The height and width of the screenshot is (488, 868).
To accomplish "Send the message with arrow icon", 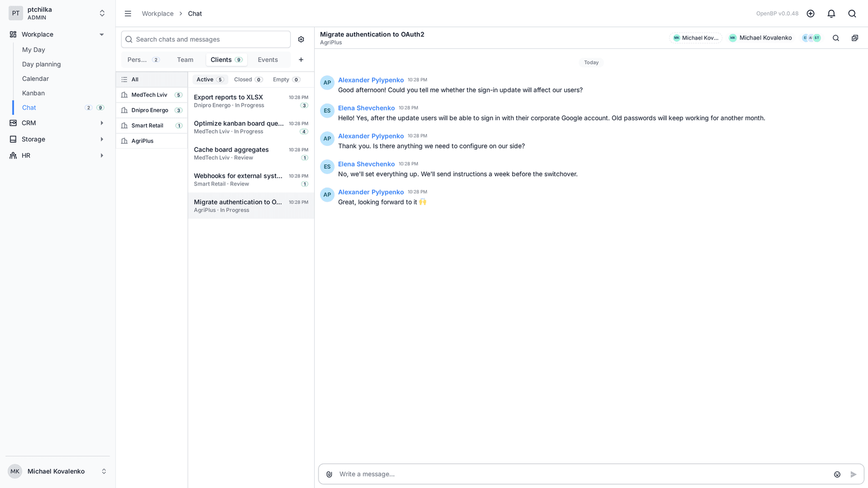I will pyautogui.click(x=853, y=474).
